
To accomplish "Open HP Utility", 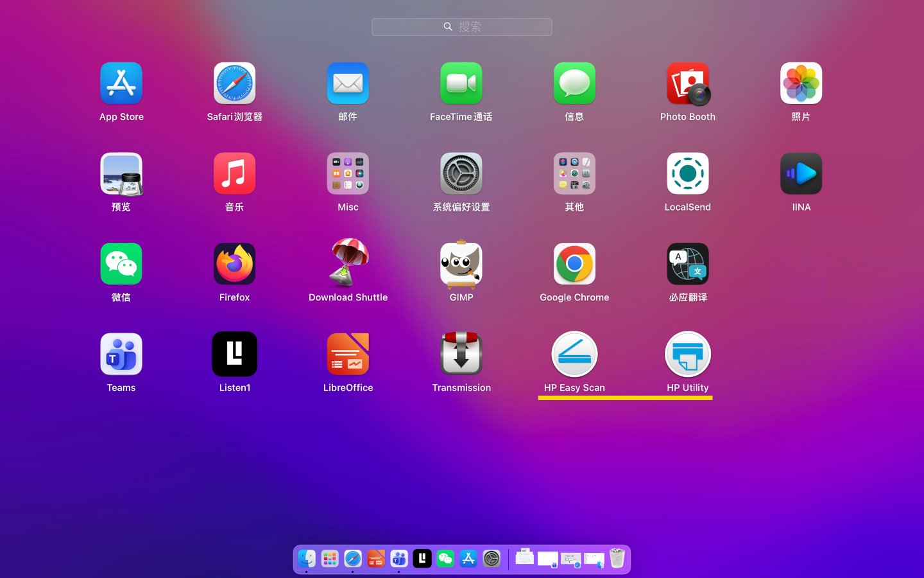I will [688, 355].
